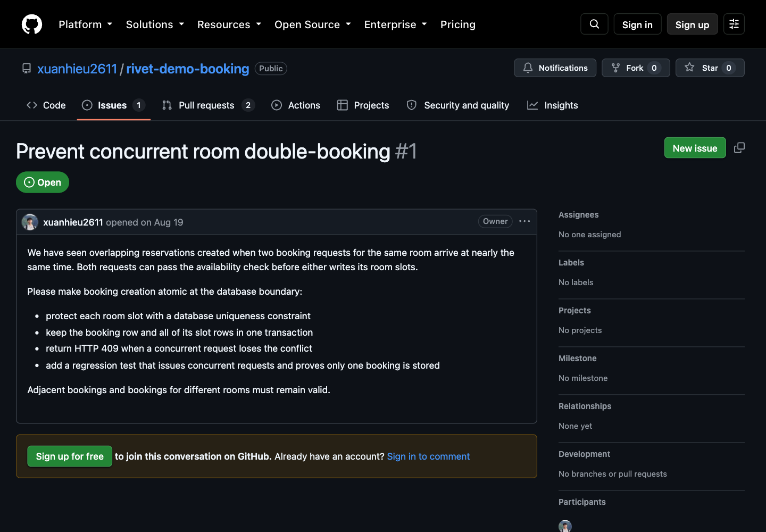Open the rivet-demo-booking repository link
Viewport: 766px width, 532px height.
[188, 69]
